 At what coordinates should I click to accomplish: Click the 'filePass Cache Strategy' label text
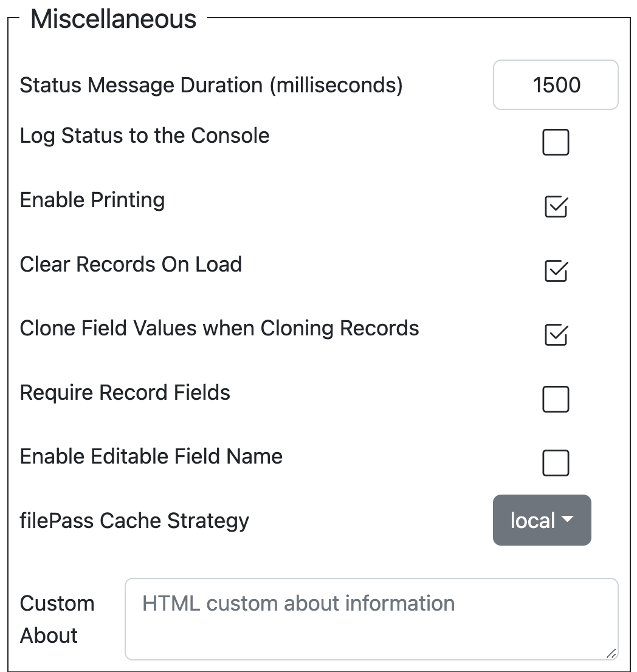[x=134, y=521]
